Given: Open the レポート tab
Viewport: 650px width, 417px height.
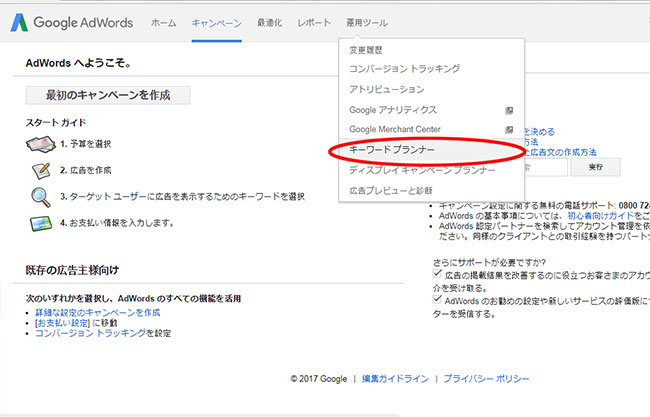Looking at the screenshot, I should pyautogui.click(x=314, y=23).
